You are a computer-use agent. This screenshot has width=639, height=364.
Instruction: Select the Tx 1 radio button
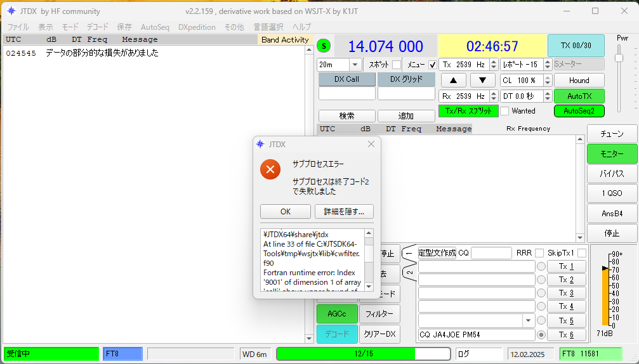(541, 267)
